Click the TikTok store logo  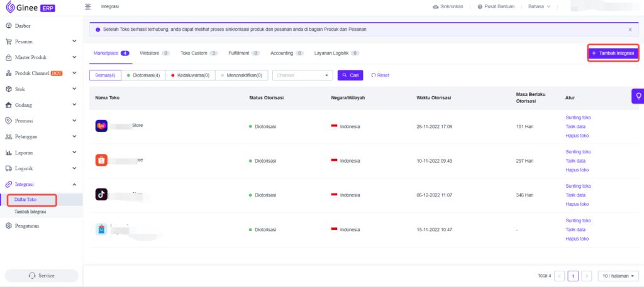tap(101, 194)
